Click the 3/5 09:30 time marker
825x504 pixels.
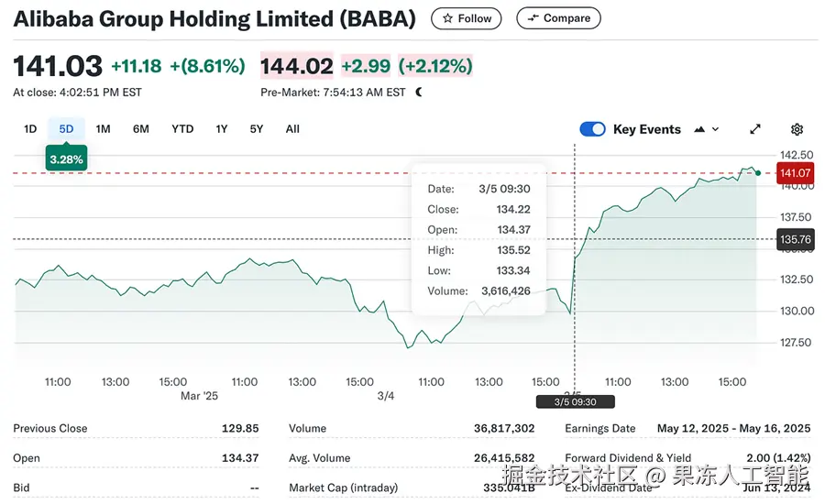pyautogui.click(x=575, y=401)
